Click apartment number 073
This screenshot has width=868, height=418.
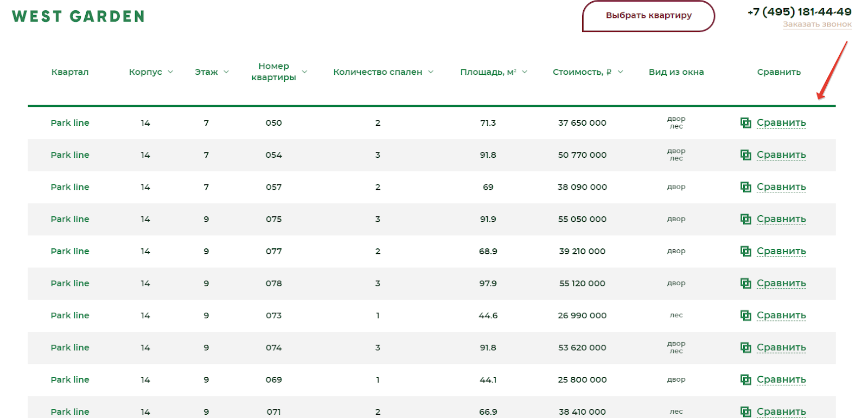(x=273, y=315)
